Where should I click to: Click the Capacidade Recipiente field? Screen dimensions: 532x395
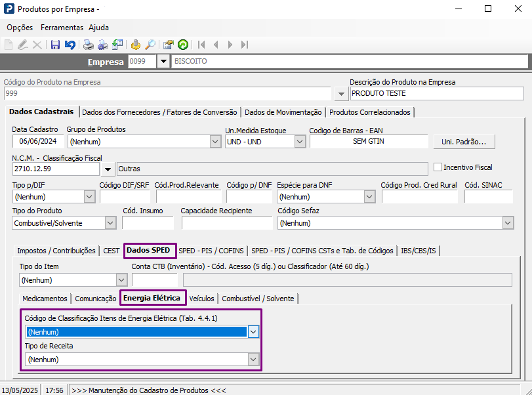[x=227, y=223]
